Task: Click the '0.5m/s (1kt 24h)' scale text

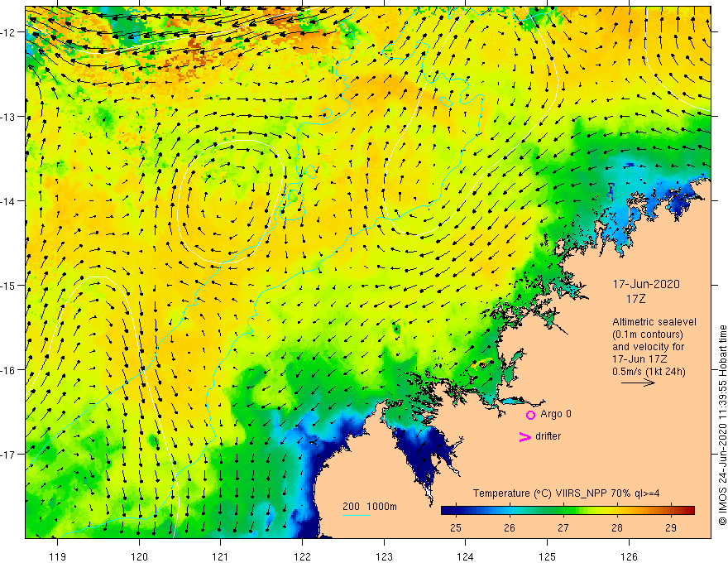Action: pos(649,372)
